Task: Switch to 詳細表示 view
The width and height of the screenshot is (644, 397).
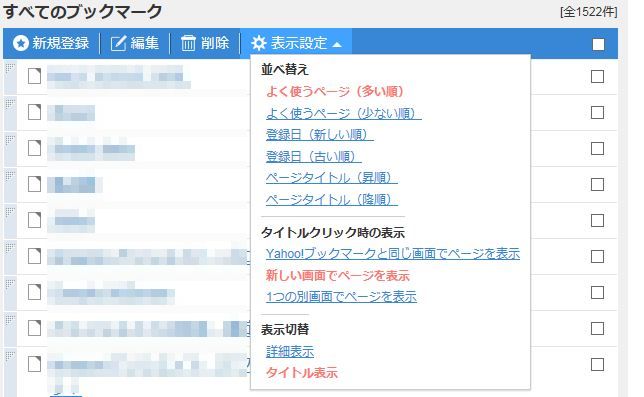Action: [290, 351]
